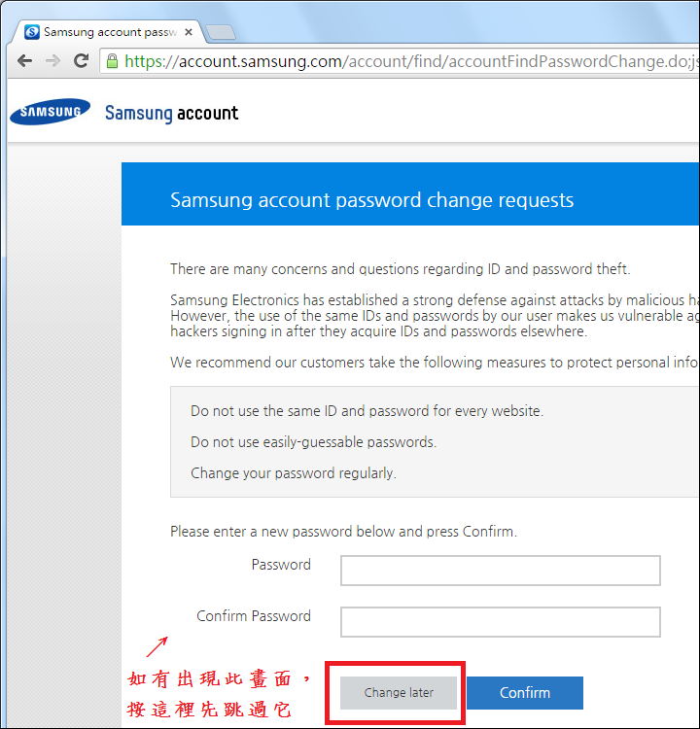Close the Samsung account password tab

(189, 32)
